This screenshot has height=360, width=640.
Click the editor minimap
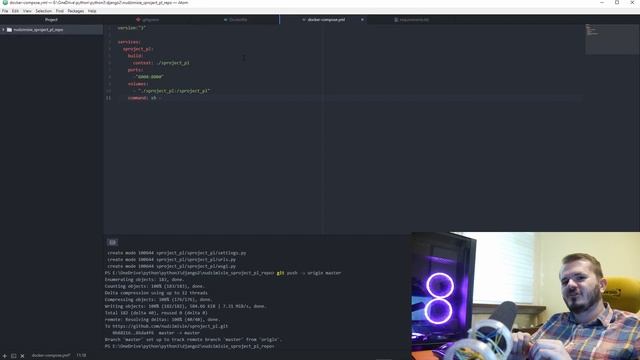611,39
